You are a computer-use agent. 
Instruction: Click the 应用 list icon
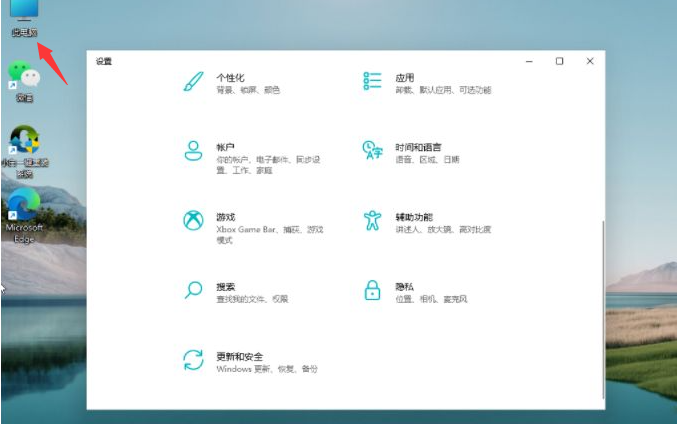[x=373, y=82]
